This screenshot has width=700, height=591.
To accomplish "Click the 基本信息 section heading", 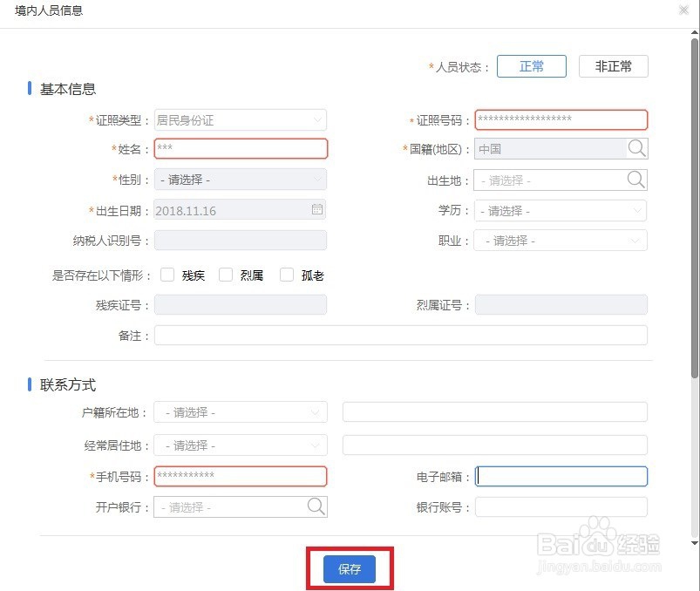I will (68, 89).
